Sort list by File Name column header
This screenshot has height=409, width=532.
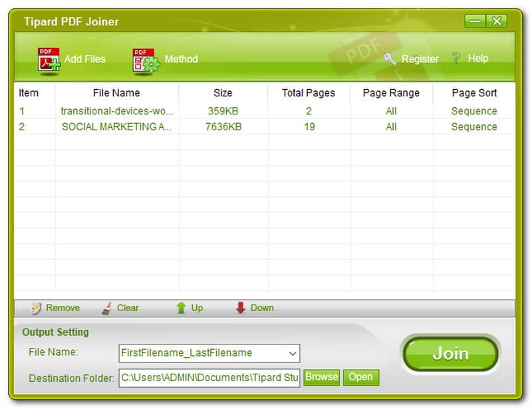tap(116, 93)
